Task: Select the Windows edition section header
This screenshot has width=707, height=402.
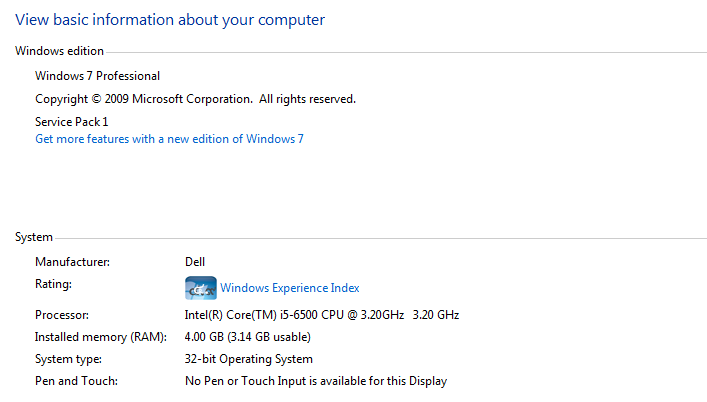Action: [60, 51]
